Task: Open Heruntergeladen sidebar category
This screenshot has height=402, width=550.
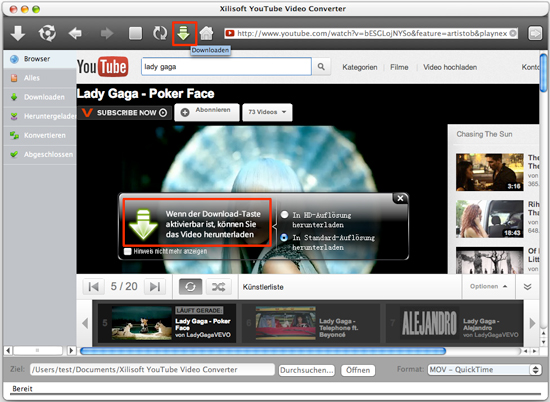Action: (x=40, y=116)
